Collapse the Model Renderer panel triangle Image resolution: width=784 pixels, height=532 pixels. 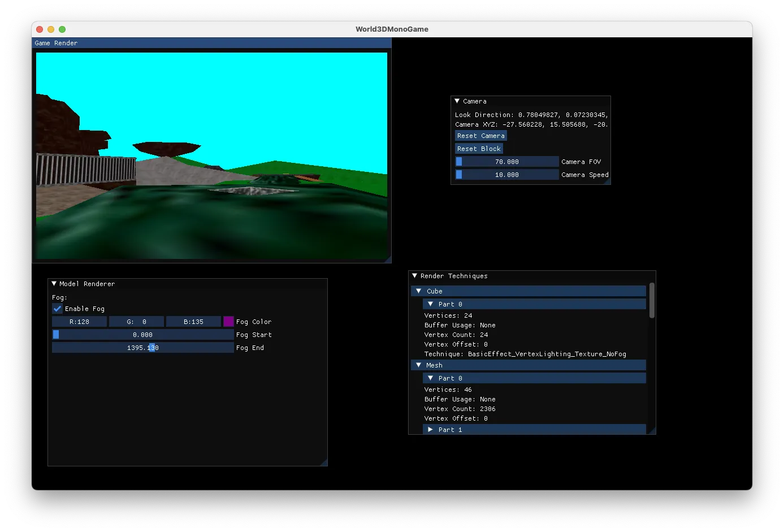click(54, 284)
